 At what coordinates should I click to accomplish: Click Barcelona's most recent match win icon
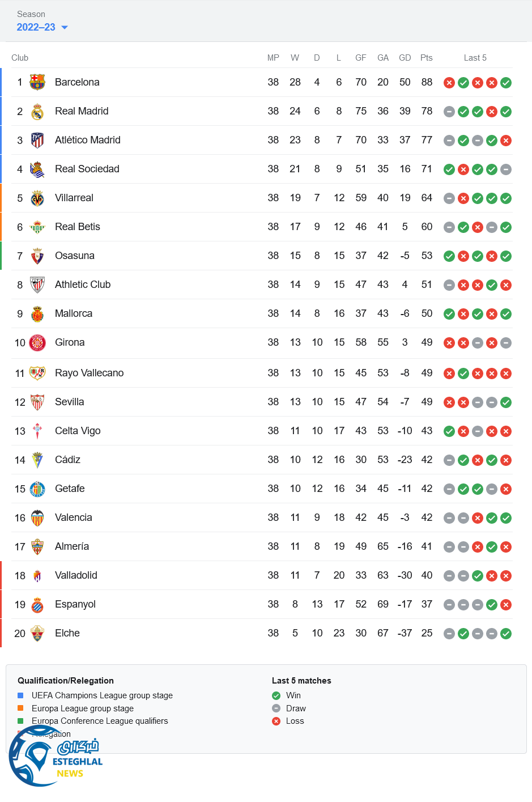[506, 83]
